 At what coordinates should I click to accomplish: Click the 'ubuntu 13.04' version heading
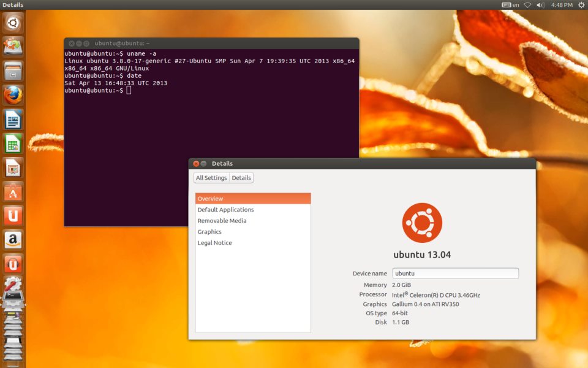pyautogui.click(x=422, y=255)
